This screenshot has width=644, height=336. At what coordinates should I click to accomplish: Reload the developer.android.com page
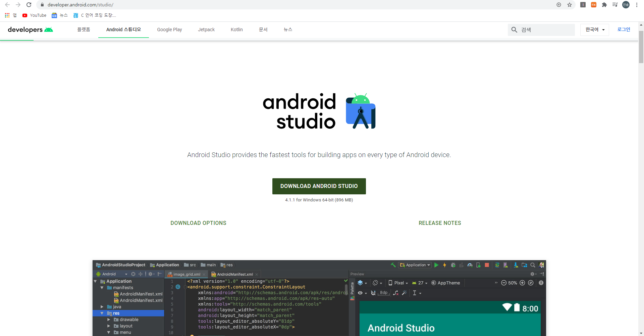click(x=29, y=5)
